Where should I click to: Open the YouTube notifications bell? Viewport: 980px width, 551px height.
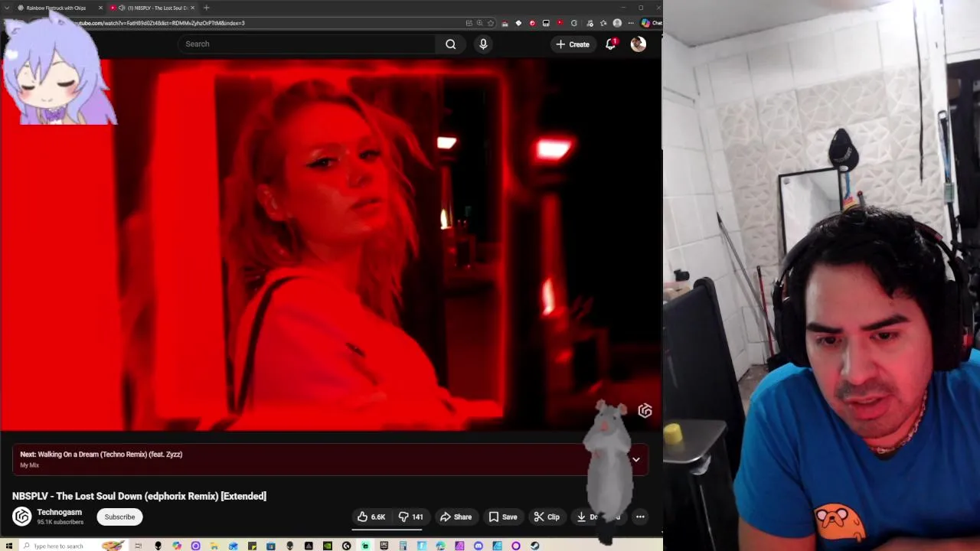[x=611, y=44]
